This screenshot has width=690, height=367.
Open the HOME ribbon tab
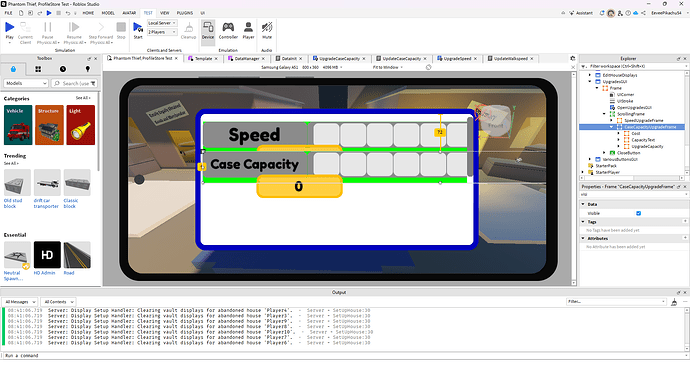click(x=88, y=13)
